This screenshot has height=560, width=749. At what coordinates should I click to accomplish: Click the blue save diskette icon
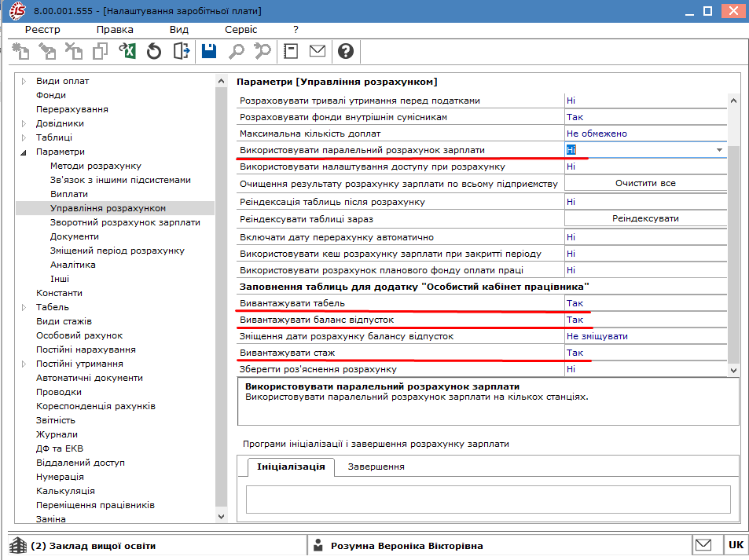pos(209,51)
